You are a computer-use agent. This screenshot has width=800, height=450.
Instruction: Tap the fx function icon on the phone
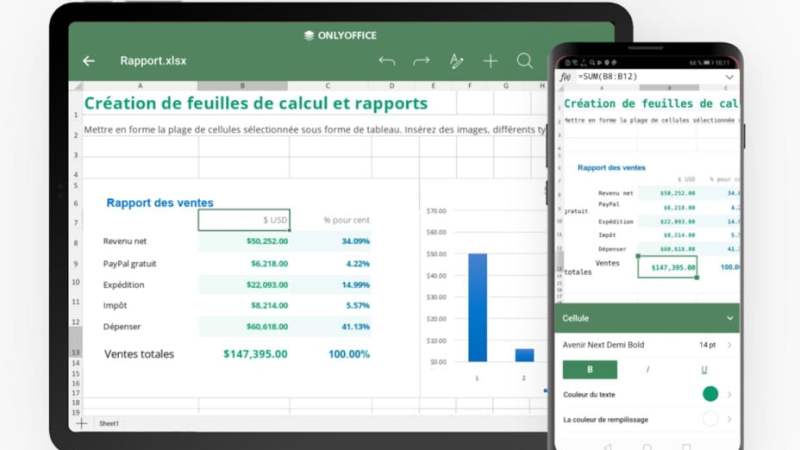(x=565, y=77)
